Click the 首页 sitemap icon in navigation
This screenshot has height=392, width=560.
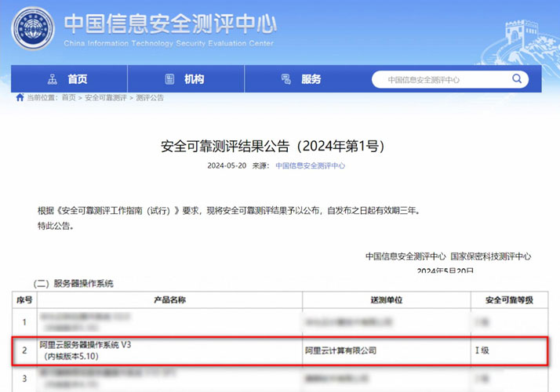[53, 79]
